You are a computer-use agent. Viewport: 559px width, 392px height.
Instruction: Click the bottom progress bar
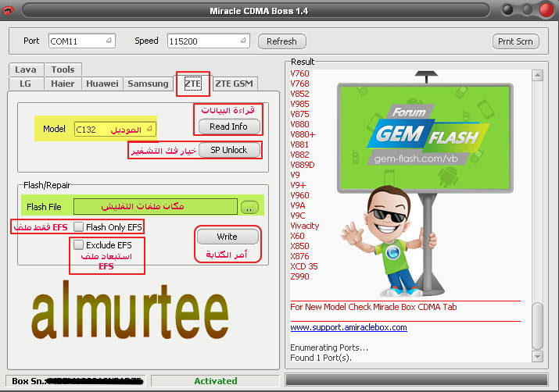[x=417, y=380]
